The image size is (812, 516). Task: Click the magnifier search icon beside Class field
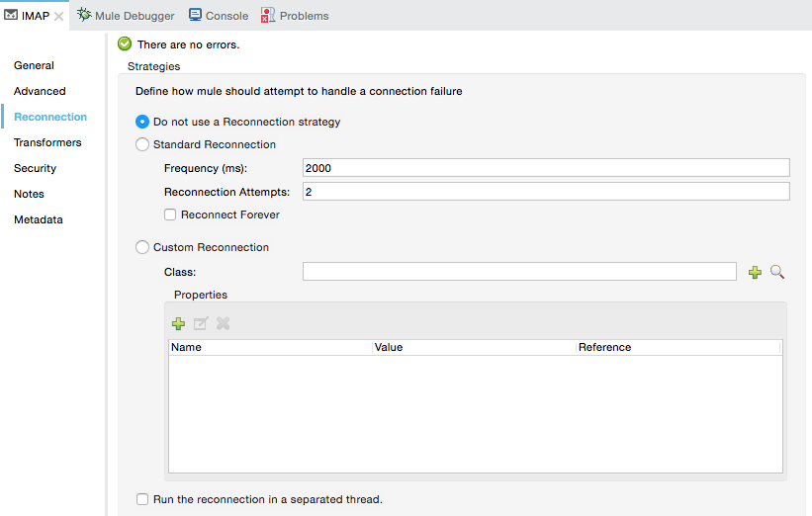[x=777, y=272]
